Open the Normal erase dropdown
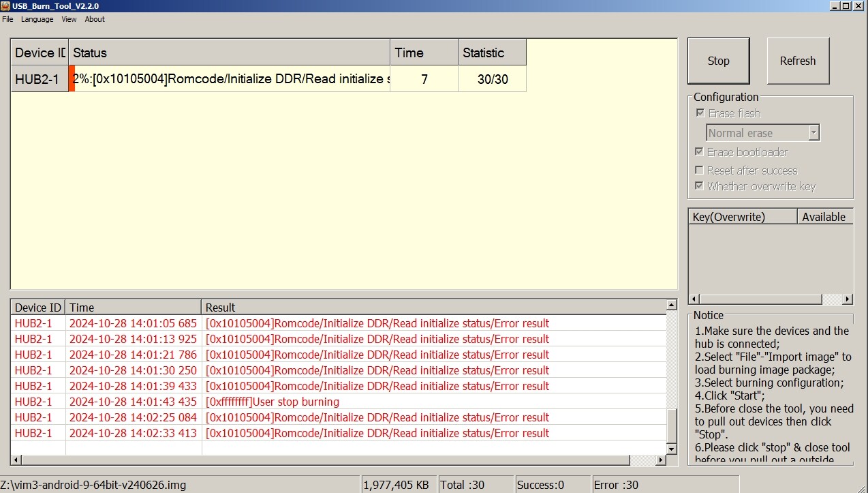The width and height of the screenshot is (868, 493). (x=813, y=133)
